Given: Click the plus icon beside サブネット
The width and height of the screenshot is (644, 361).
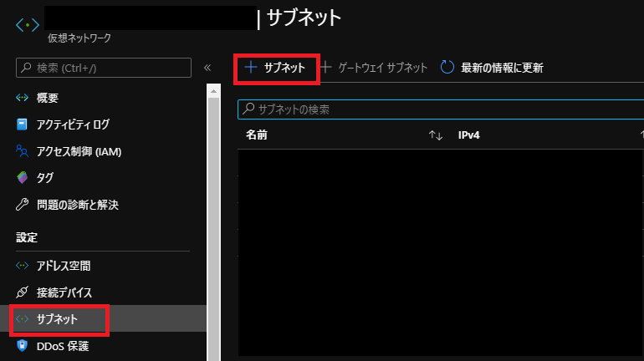Looking at the screenshot, I should point(251,68).
